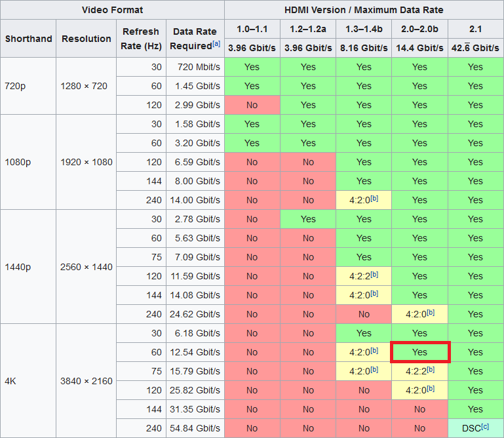The image size is (504, 438).
Task: Select Yes under 2.1 in 31.35 Gbit/s row
Action: coord(475,409)
